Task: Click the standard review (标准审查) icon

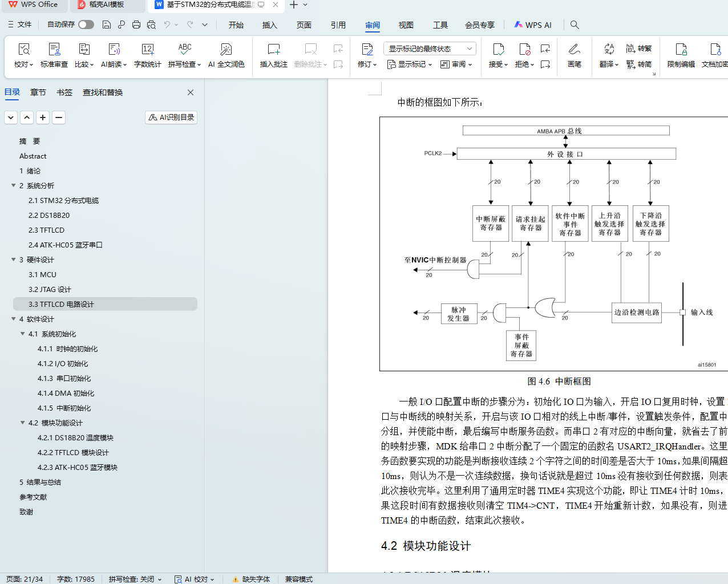Action: (54, 50)
